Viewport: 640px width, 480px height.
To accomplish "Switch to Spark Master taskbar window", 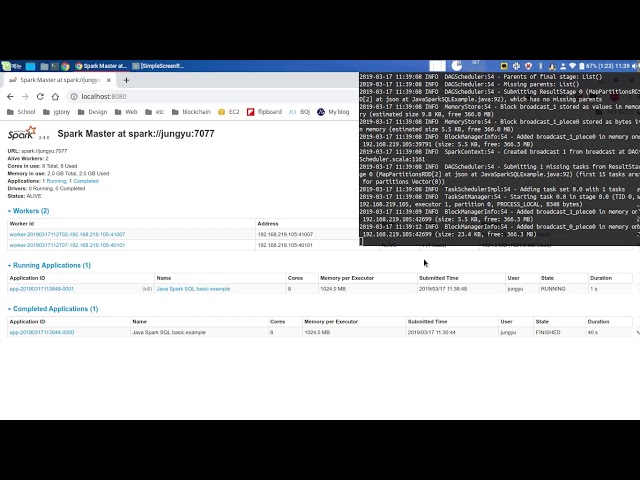I will 101,66.
